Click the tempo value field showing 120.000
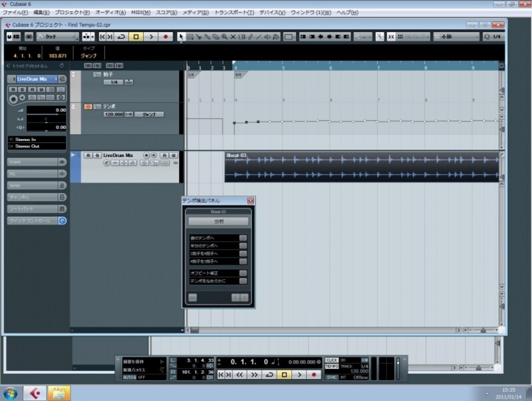532x401 pixels. [114, 114]
